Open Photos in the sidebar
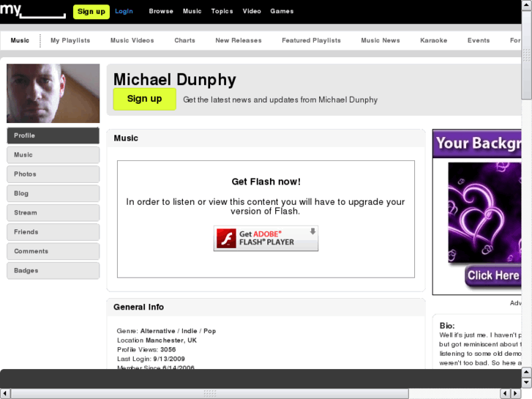This screenshot has width=532, height=399. 53,174
